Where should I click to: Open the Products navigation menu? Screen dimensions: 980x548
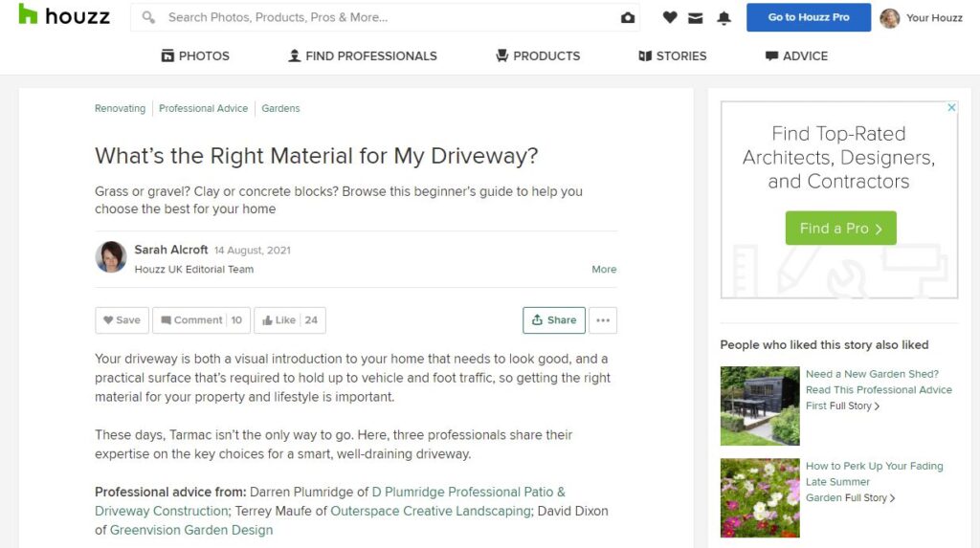pos(538,56)
